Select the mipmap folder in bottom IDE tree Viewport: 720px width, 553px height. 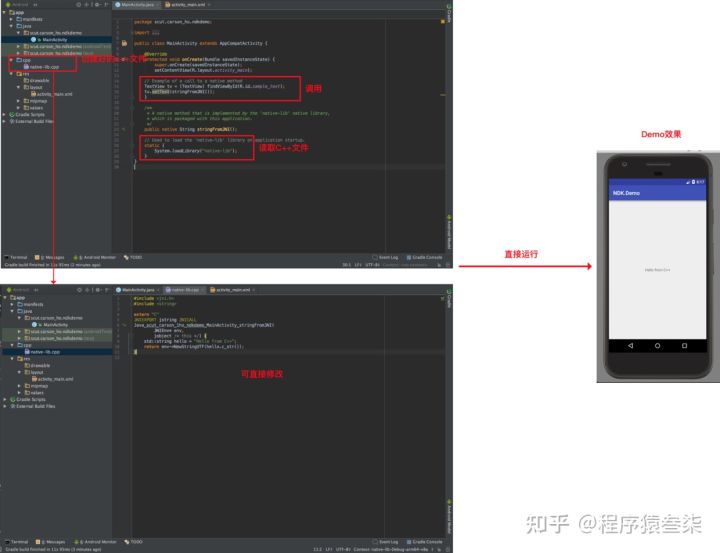coord(36,386)
